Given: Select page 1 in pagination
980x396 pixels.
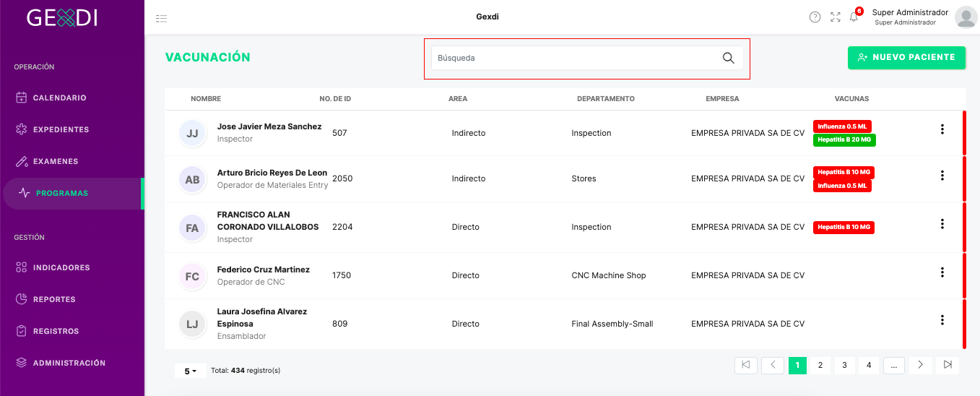Looking at the screenshot, I should (x=797, y=365).
